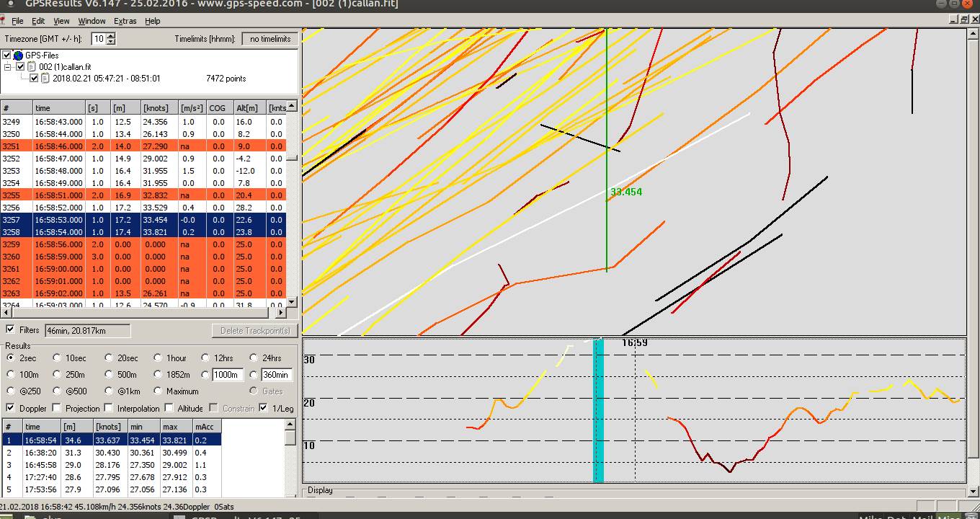Toggle the Doppler checkbox
The image size is (980, 519).
pyautogui.click(x=10, y=409)
